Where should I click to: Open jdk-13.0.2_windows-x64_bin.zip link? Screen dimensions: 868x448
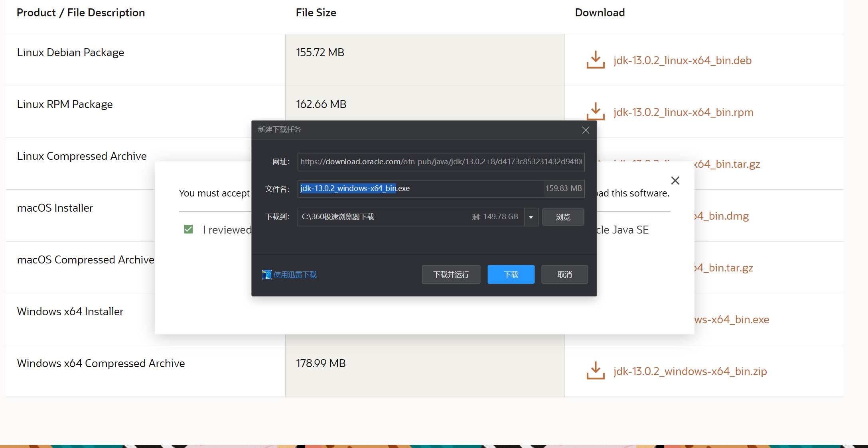click(690, 371)
